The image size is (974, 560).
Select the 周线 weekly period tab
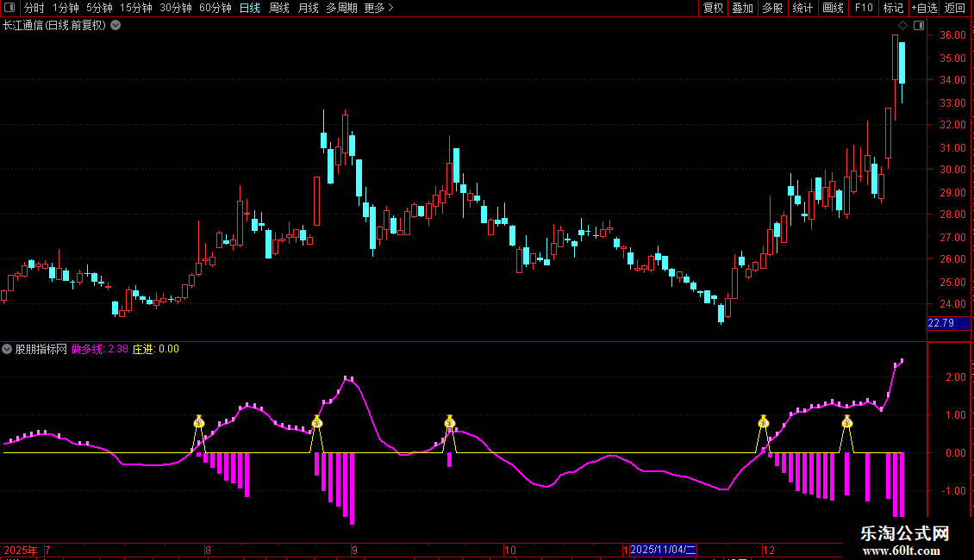click(x=279, y=8)
